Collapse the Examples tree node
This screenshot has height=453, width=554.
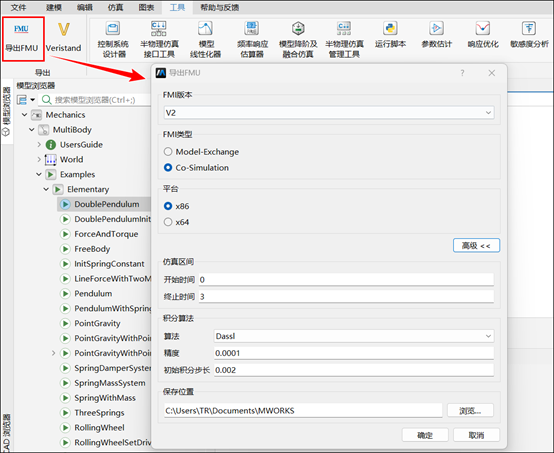(x=39, y=174)
